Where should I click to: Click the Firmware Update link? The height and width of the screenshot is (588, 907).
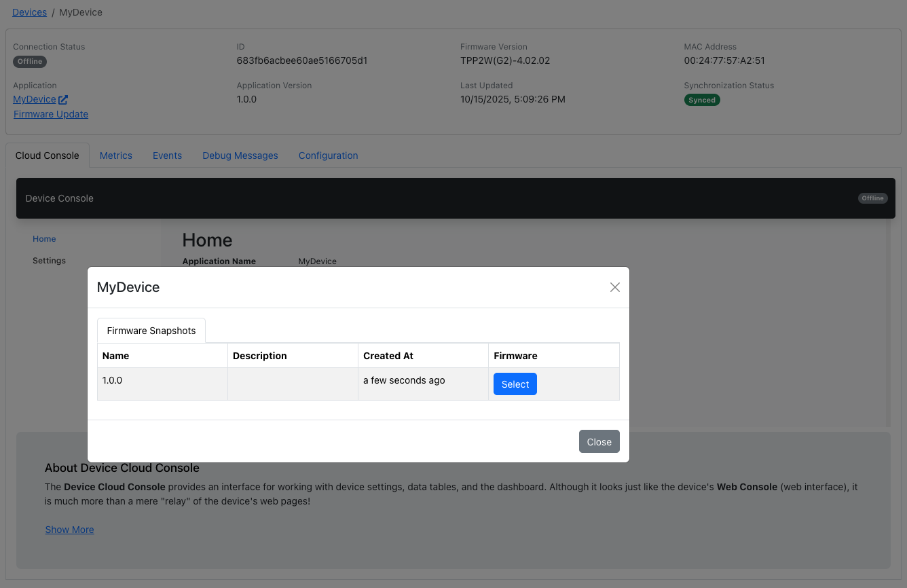click(x=51, y=114)
